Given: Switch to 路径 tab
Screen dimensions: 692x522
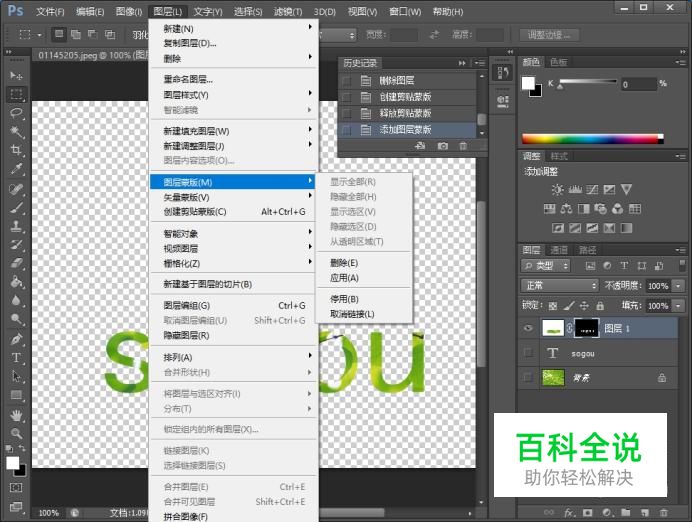Looking at the screenshot, I should tap(587, 250).
